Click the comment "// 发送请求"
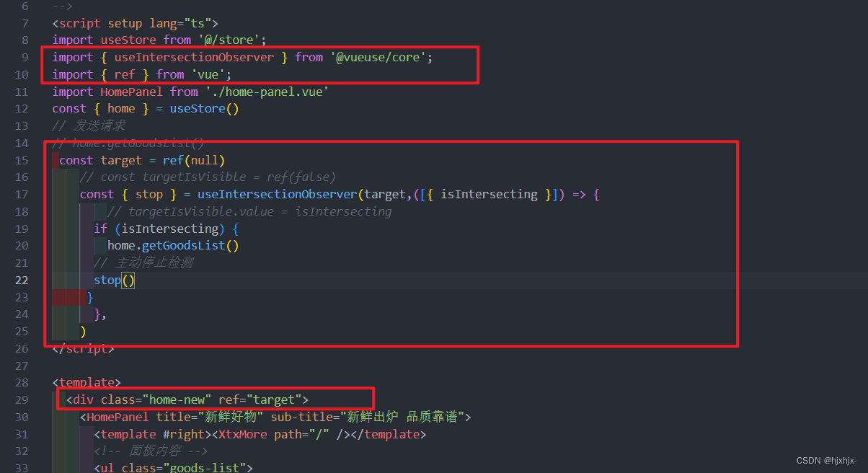Viewport: 868px width, 473px height. tap(89, 126)
